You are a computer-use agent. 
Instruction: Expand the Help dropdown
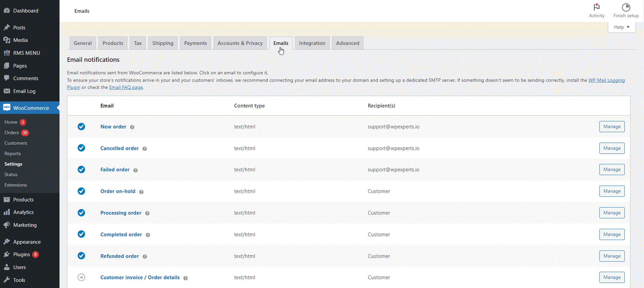pos(622,27)
